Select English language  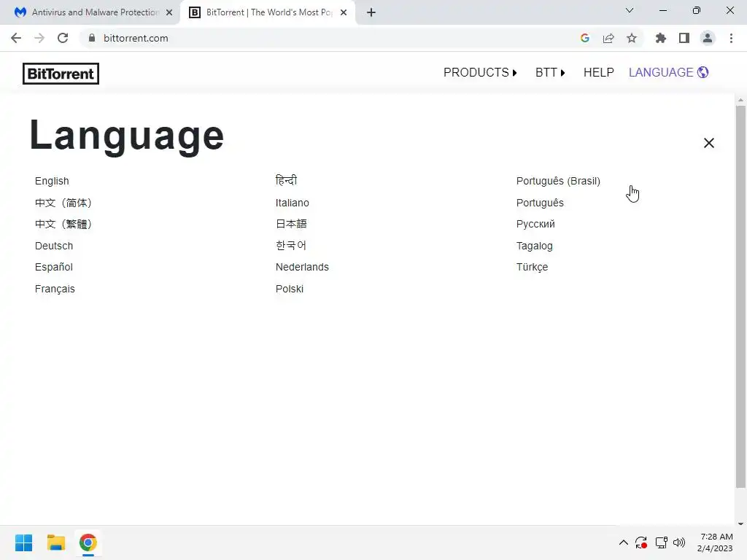coord(52,181)
